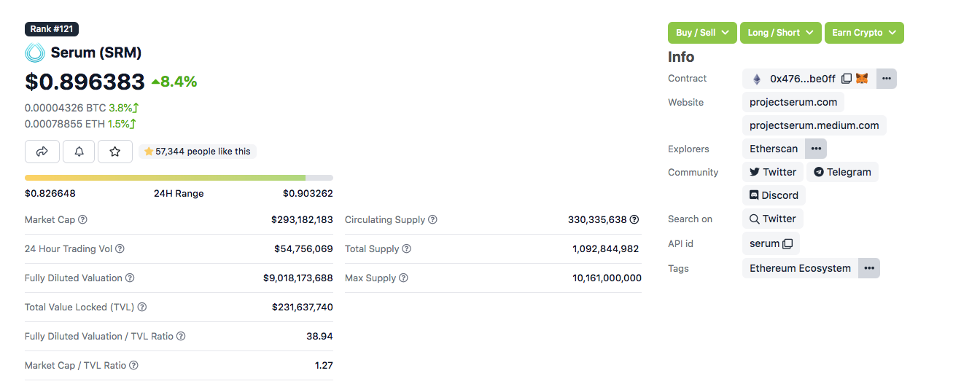Open the Buy / Sell dropdown
Screen dimensions: 980x384
click(702, 33)
